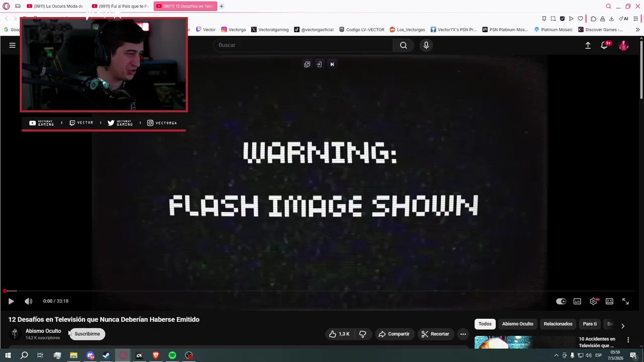Switch to Fui al País tab
Screen dimensions: 644x362
(x=120, y=6)
